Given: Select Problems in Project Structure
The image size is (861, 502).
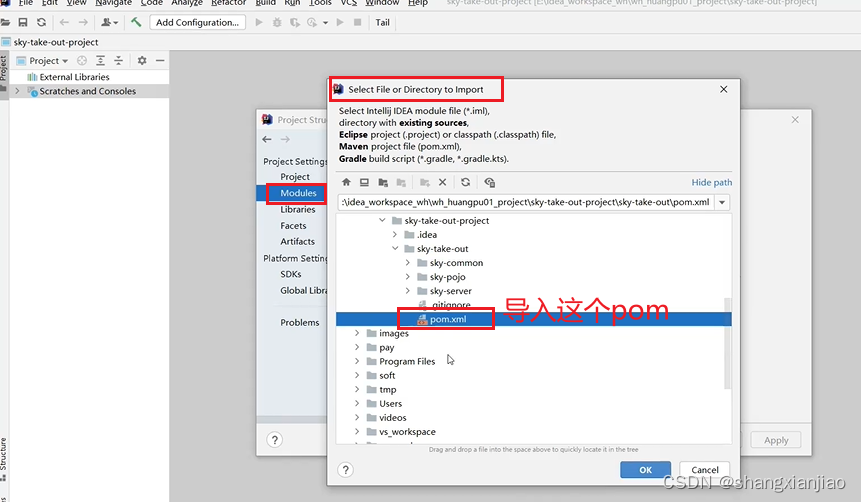Looking at the screenshot, I should point(300,322).
